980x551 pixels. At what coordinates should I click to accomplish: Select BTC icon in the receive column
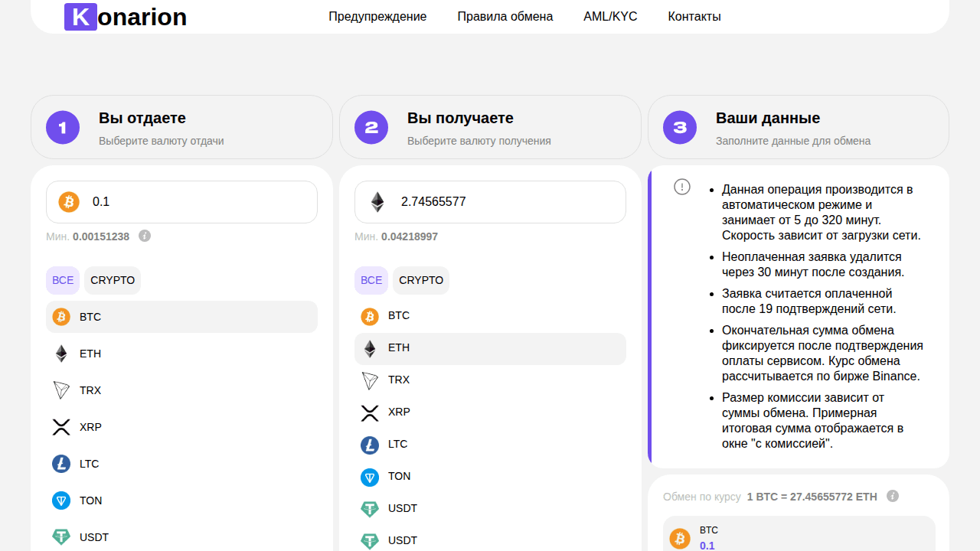pos(370,316)
